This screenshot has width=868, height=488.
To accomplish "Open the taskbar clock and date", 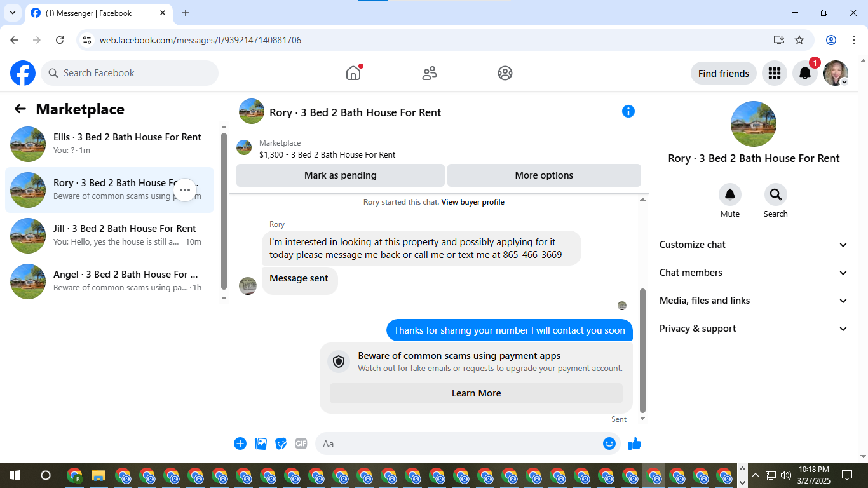I will [x=813, y=475].
